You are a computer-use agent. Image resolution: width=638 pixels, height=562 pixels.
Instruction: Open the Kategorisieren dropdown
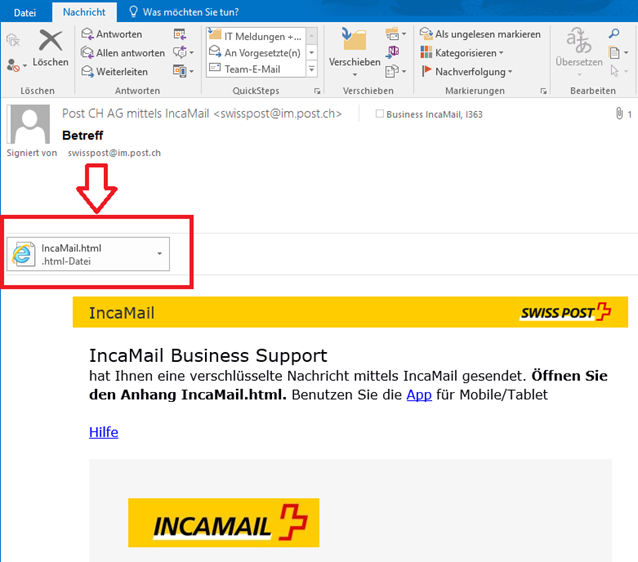[x=467, y=53]
